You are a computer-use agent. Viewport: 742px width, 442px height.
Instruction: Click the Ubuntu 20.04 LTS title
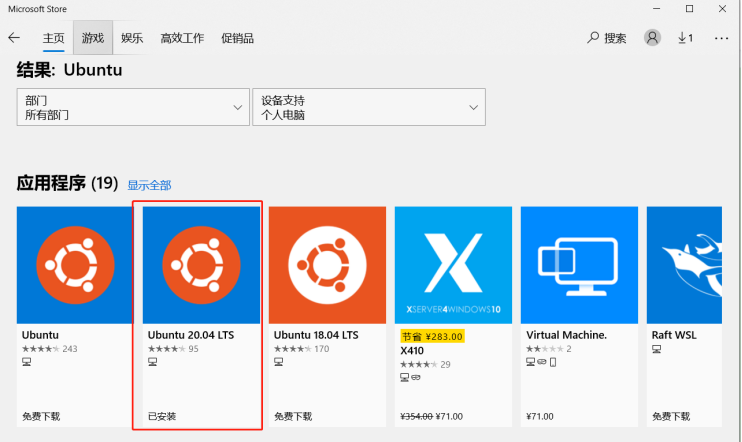click(x=191, y=335)
